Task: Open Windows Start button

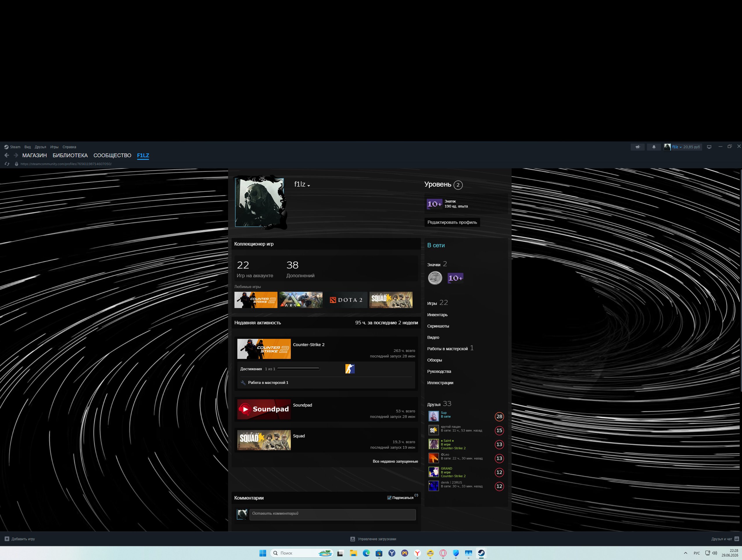Action: click(263, 553)
